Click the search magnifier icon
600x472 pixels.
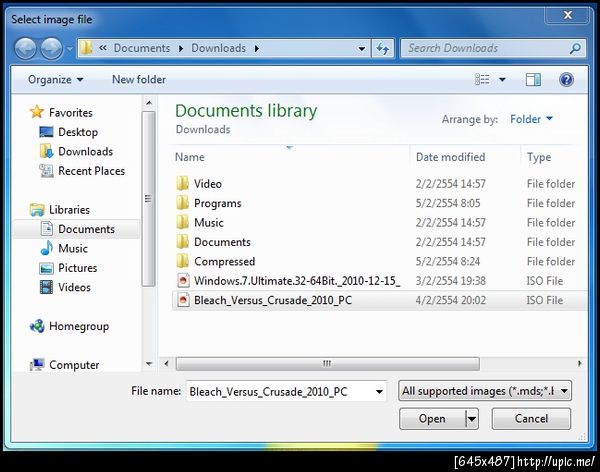pos(575,48)
